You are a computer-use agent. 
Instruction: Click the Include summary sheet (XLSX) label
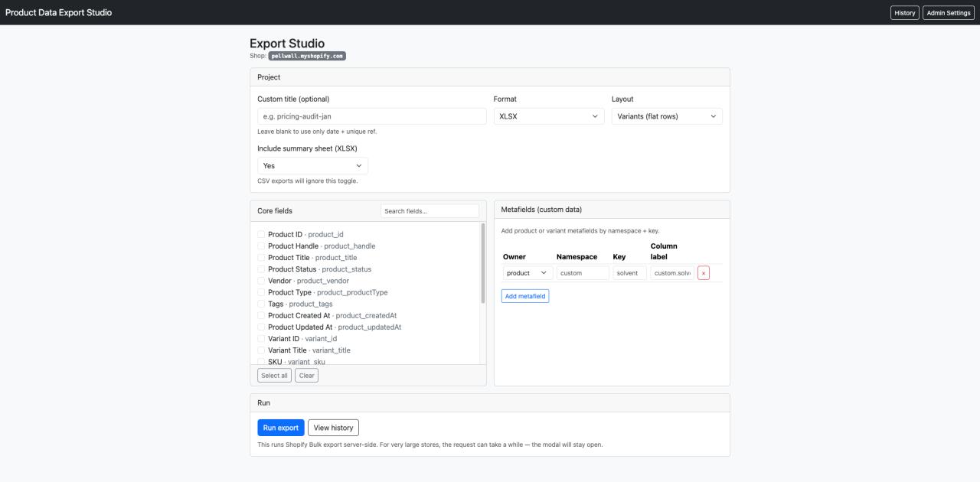point(307,148)
